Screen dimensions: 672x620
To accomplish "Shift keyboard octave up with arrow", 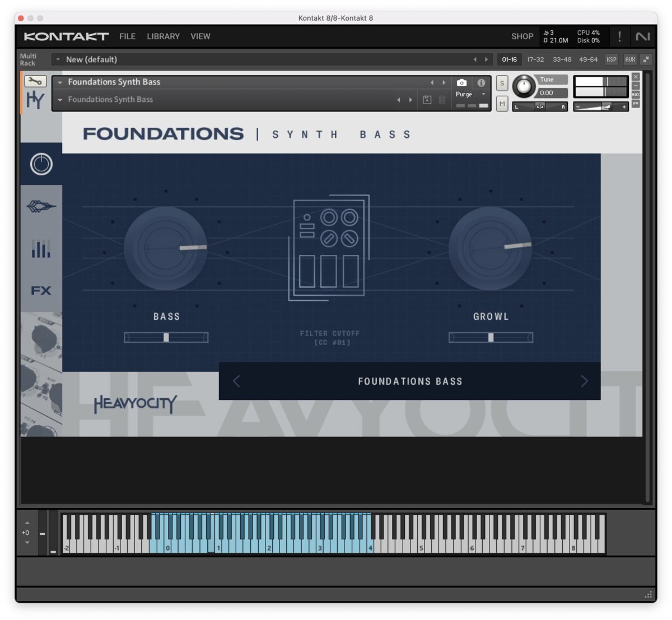I will pyautogui.click(x=27, y=523).
